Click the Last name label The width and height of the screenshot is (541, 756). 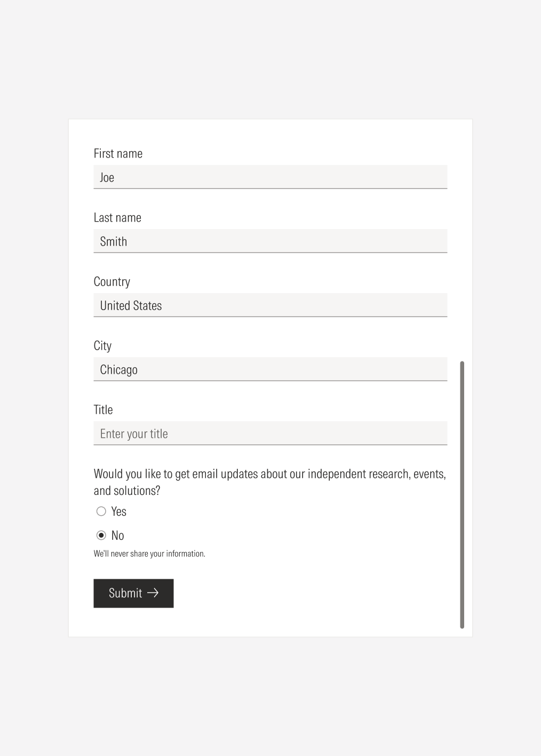(x=117, y=217)
